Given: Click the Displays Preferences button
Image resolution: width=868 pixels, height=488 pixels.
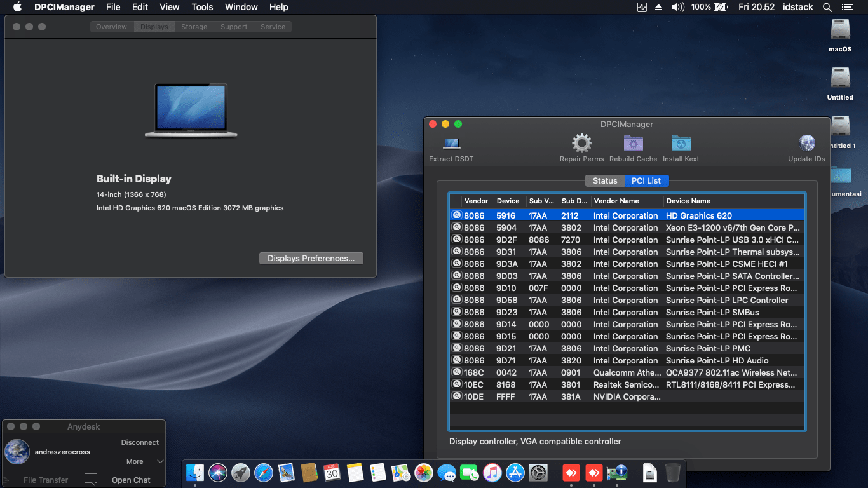Looking at the screenshot, I should coord(311,259).
